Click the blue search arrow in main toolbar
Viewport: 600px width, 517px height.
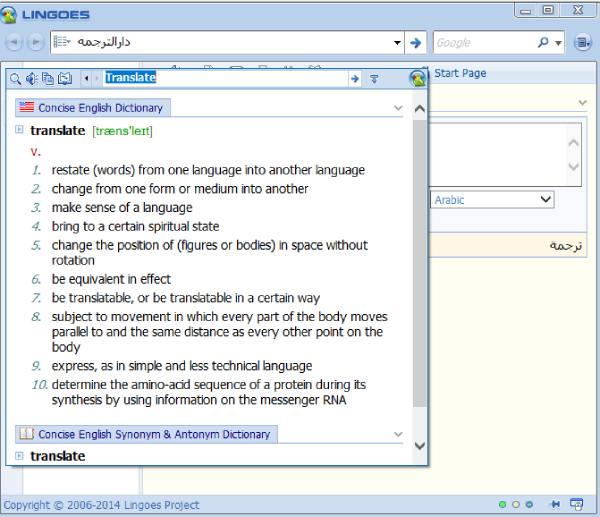pos(417,44)
